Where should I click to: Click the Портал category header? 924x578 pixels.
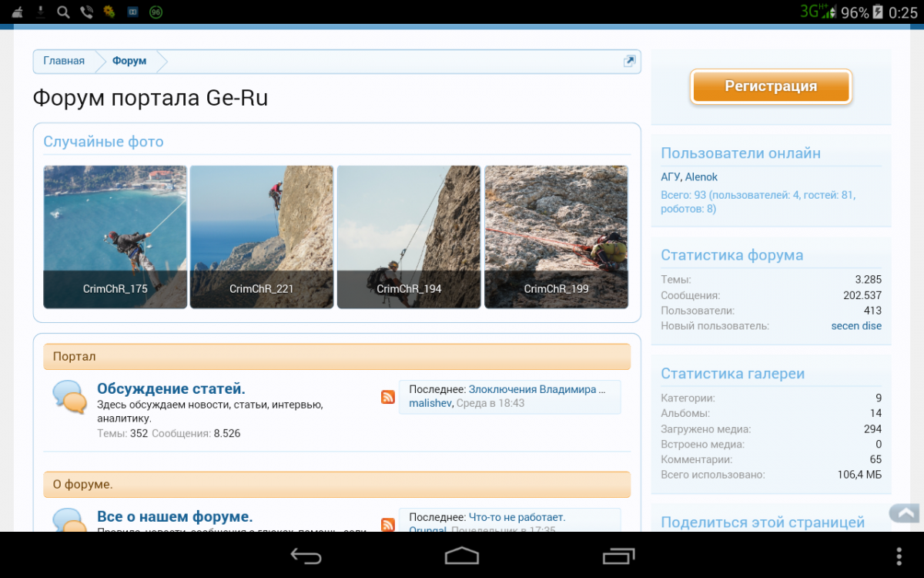click(336, 357)
